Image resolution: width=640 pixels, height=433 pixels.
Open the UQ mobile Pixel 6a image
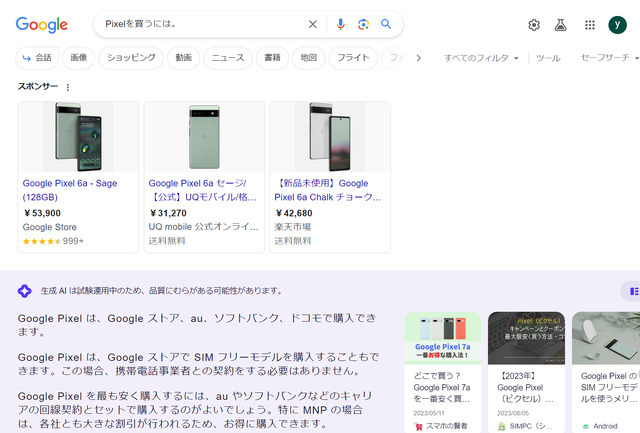(x=204, y=137)
